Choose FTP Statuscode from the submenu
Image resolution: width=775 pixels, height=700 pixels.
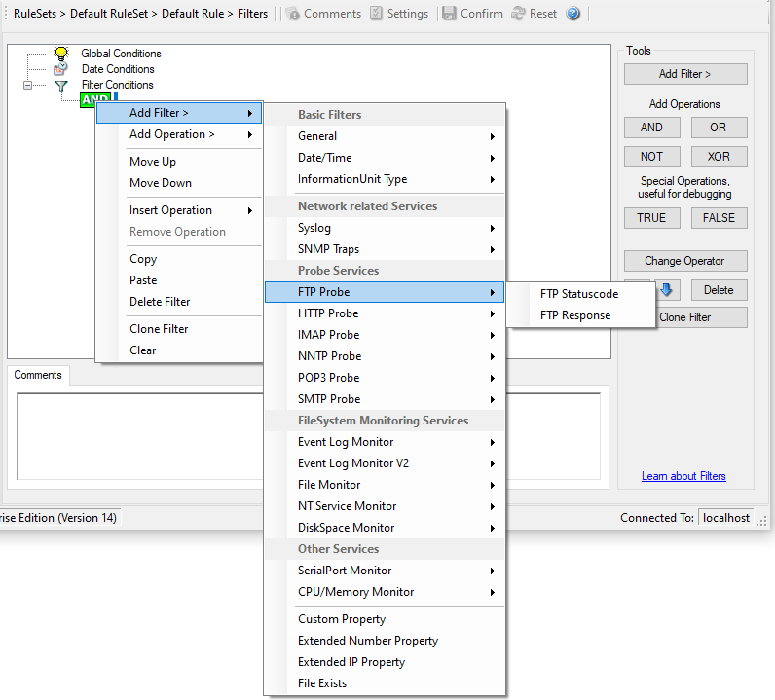(x=578, y=294)
